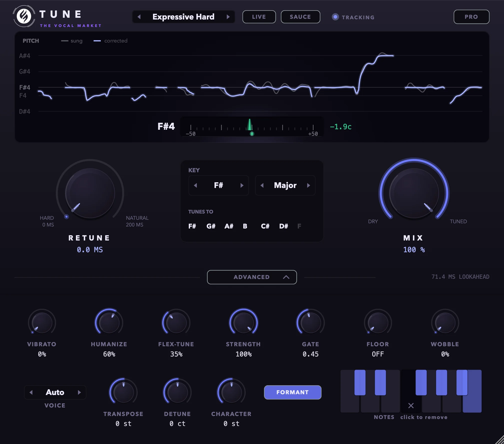Click the STRENGTH knob
This screenshot has width=504, height=444.
pos(243,323)
